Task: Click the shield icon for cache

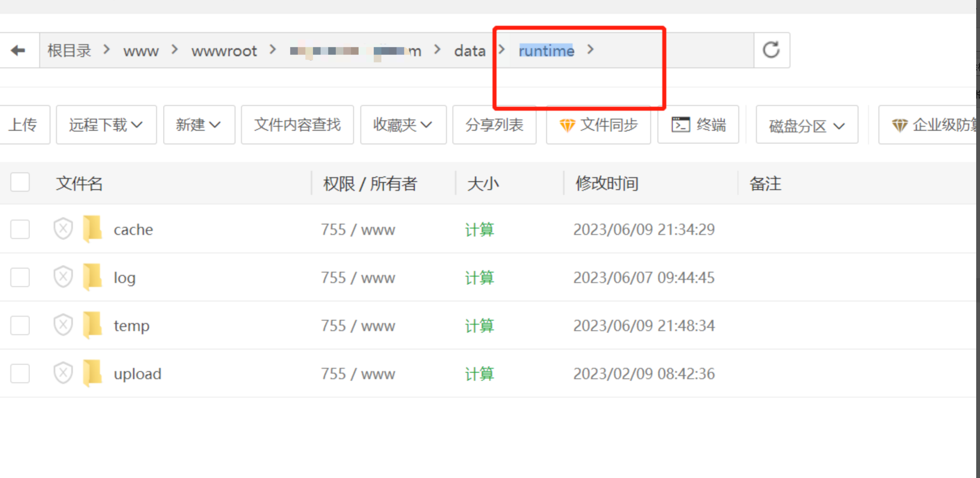Action: point(63,229)
